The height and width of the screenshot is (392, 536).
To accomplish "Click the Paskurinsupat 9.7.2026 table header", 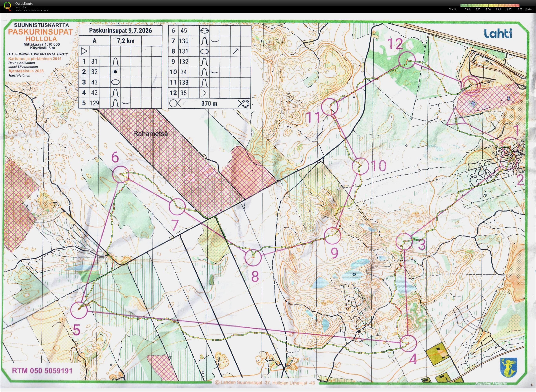I will pyautogui.click(x=120, y=31).
